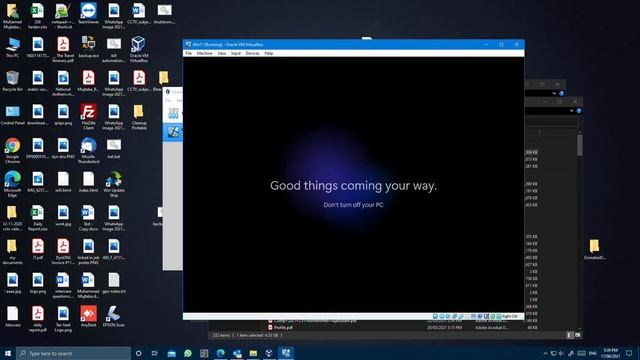
Task: Open the volume control in system tray
Action: click(x=562, y=353)
